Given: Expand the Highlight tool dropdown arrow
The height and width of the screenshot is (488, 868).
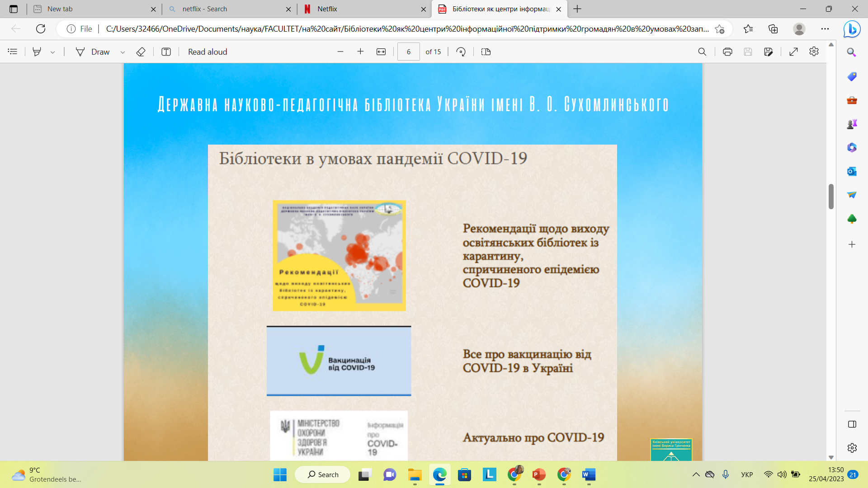Looking at the screenshot, I should [x=53, y=52].
